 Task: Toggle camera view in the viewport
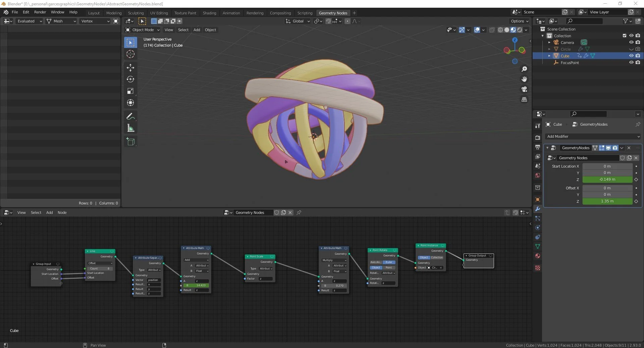pos(524,90)
